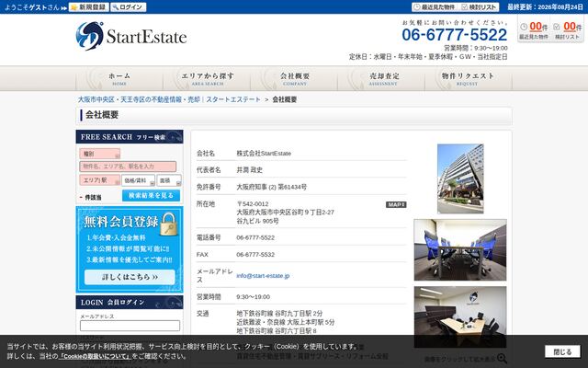Click the Cookieの取扱いについて link
The width and height of the screenshot is (588, 368).
coord(95,356)
